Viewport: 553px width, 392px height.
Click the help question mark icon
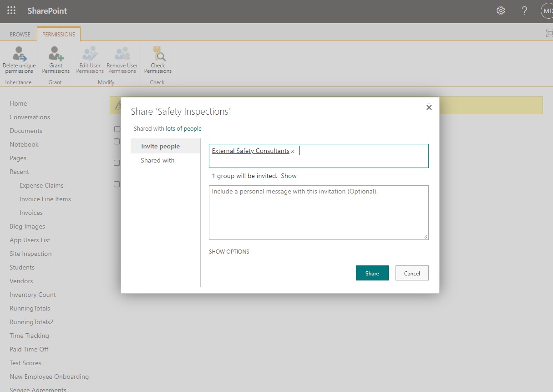coord(524,11)
